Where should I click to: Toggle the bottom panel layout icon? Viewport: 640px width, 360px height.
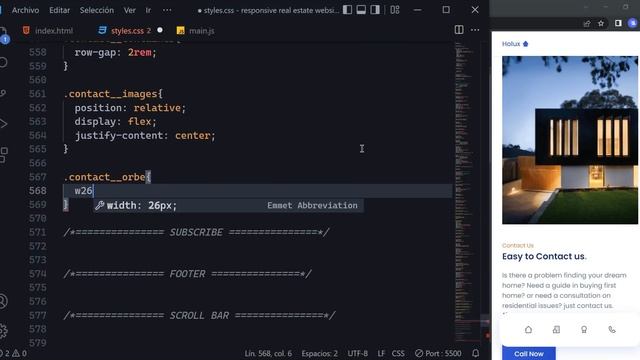pos(361,10)
